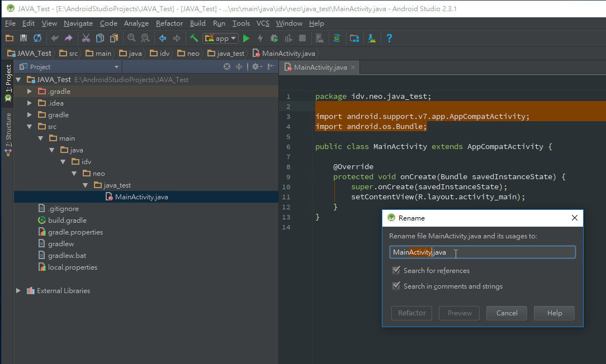606x364 pixels.
Task: Toggle Search for references checkbox
Action: (396, 270)
